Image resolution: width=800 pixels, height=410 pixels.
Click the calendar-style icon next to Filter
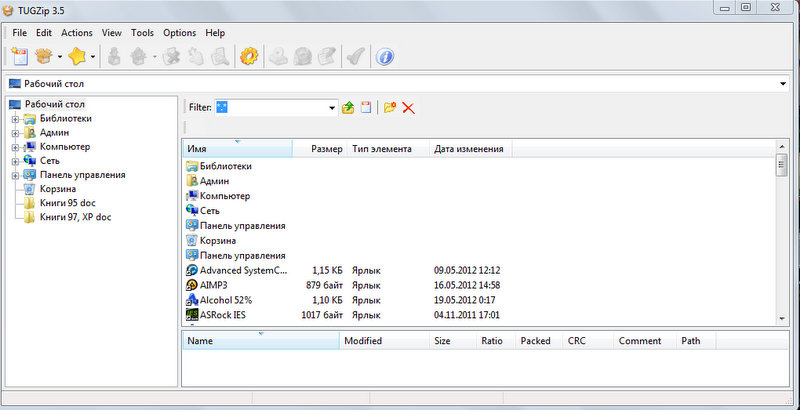pyautogui.click(x=366, y=108)
